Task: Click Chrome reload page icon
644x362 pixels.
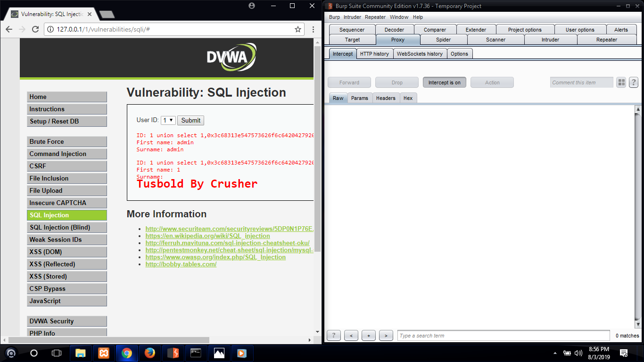Action: point(35,29)
